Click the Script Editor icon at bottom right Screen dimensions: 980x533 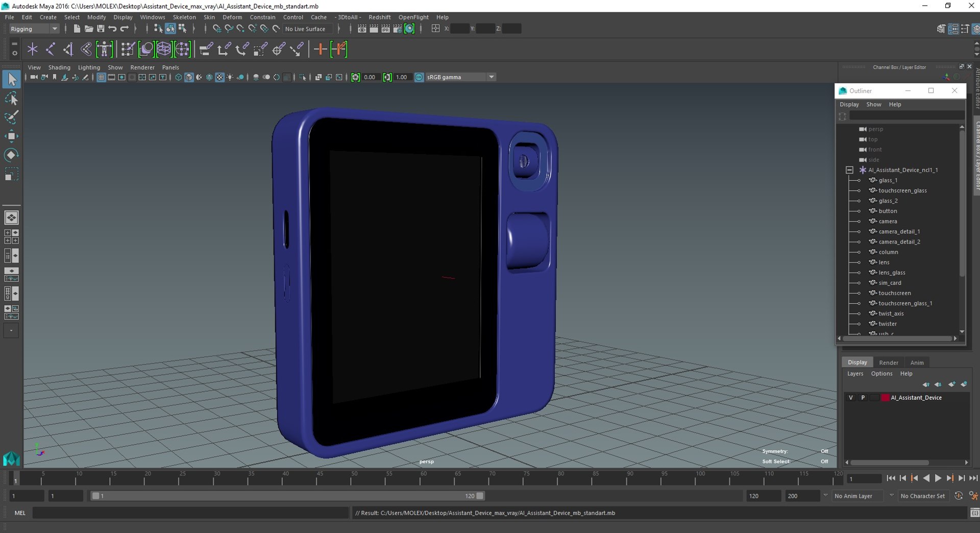974,513
